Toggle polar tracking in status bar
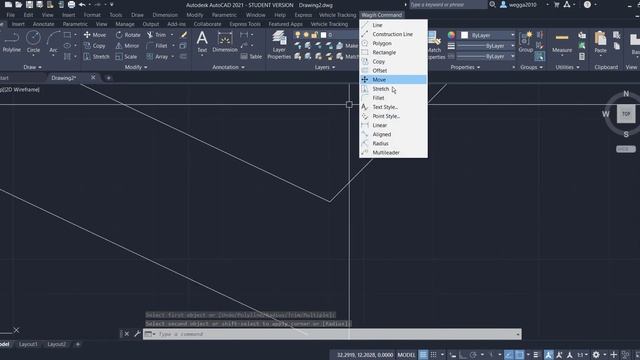The height and width of the screenshot is (360, 640). point(473,355)
